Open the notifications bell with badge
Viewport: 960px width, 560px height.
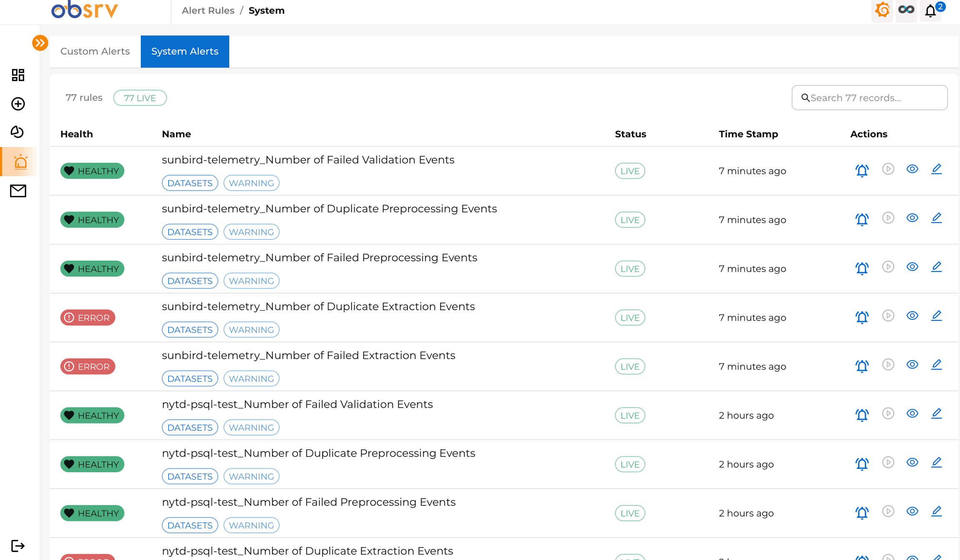click(x=931, y=11)
